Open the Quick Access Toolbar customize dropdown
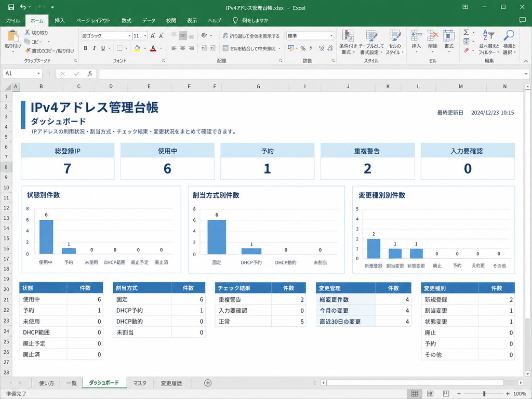 [x=52, y=7]
